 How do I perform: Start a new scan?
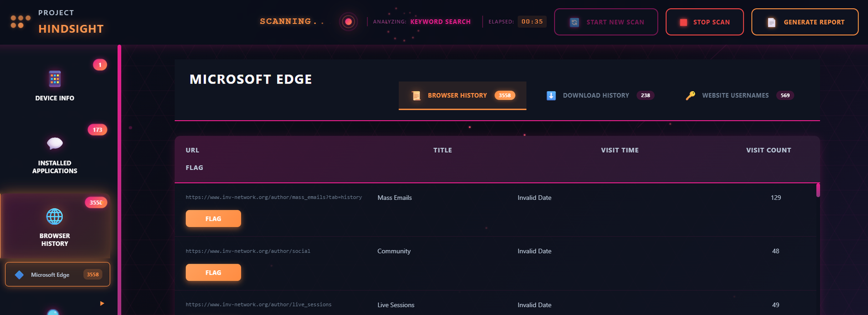pyautogui.click(x=606, y=22)
